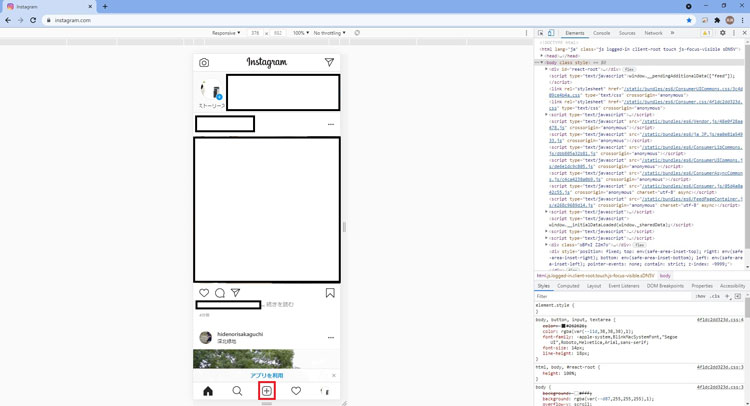
Task: Open profile icon in bottom nav
Action: (x=325, y=391)
